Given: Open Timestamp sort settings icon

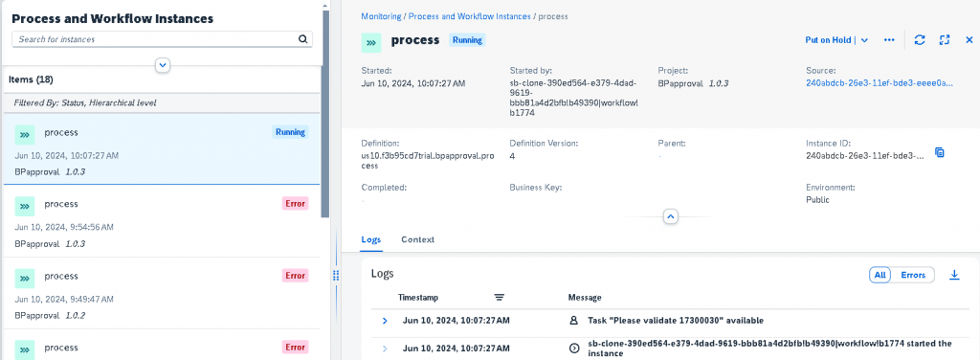Looking at the screenshot, I should pos(499,298).
